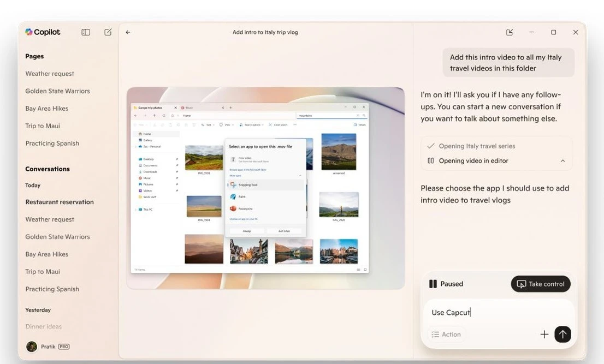Expand the Opening Italy travel series step
604x364 pixels.
point(477,146)
